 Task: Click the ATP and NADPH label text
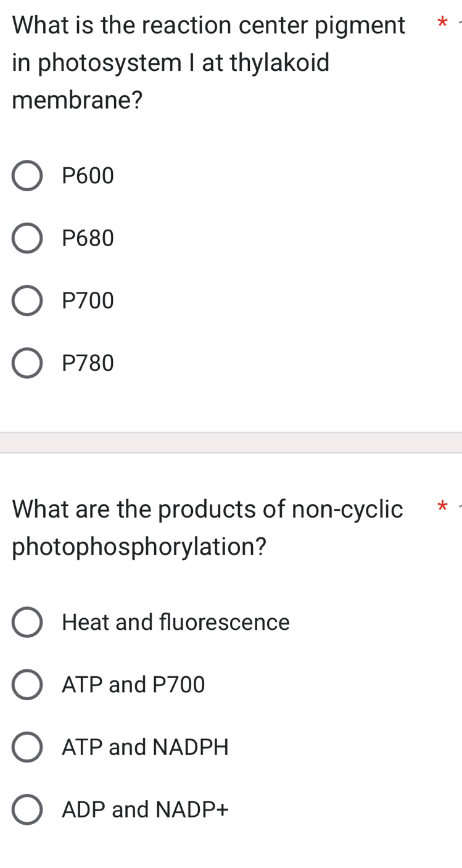coord(145,748)
